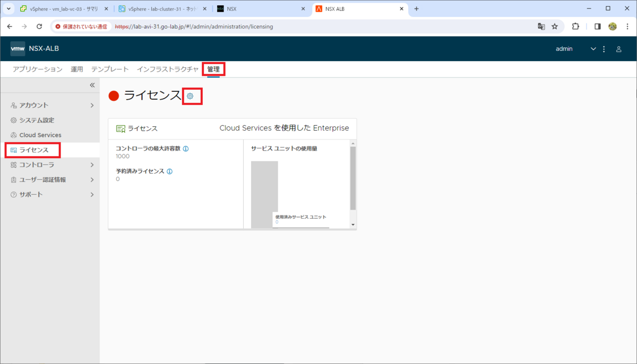Open the tab search dropdown arrow
Viewport: 637px width, 364px height.
8,8
